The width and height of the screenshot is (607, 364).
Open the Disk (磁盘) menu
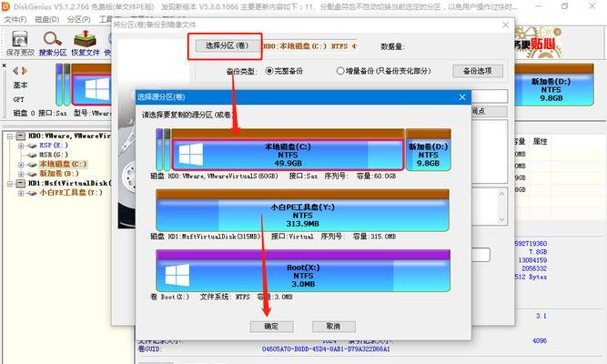click(x=46, y=19)
